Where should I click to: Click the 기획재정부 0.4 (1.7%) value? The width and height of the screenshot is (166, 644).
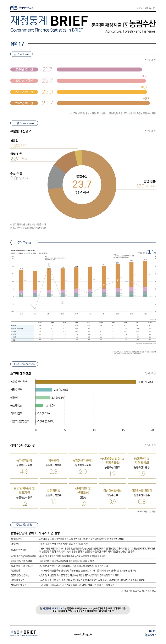[43, 414]
